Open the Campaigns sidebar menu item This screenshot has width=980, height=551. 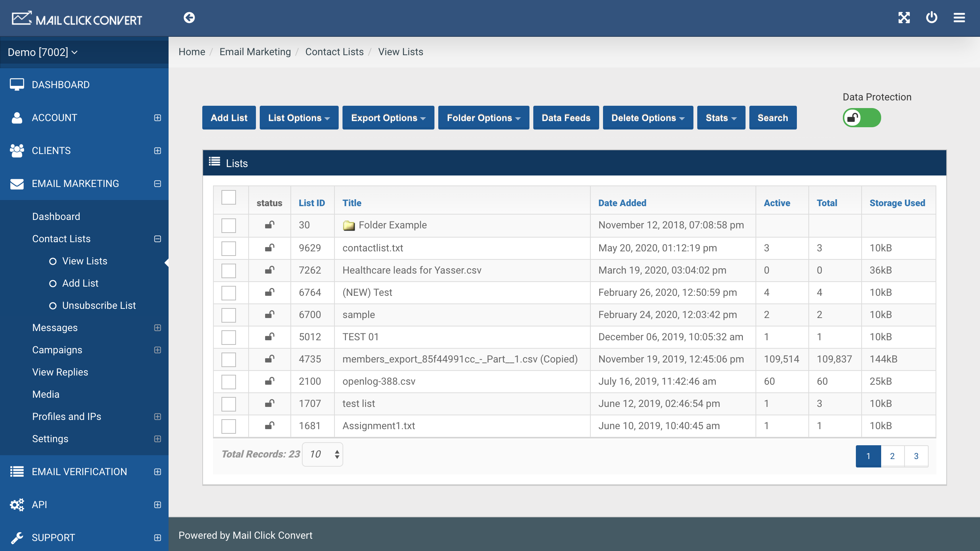pyautogui.click(x=57, y=350)
